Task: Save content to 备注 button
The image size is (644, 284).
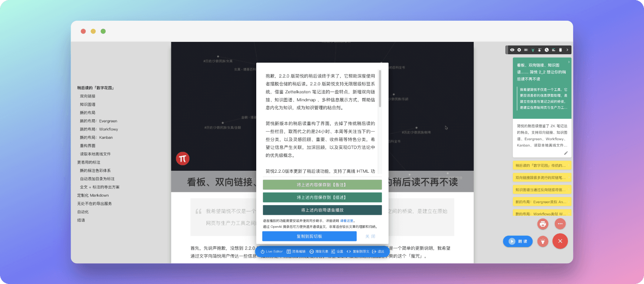Action: point(322,185)
